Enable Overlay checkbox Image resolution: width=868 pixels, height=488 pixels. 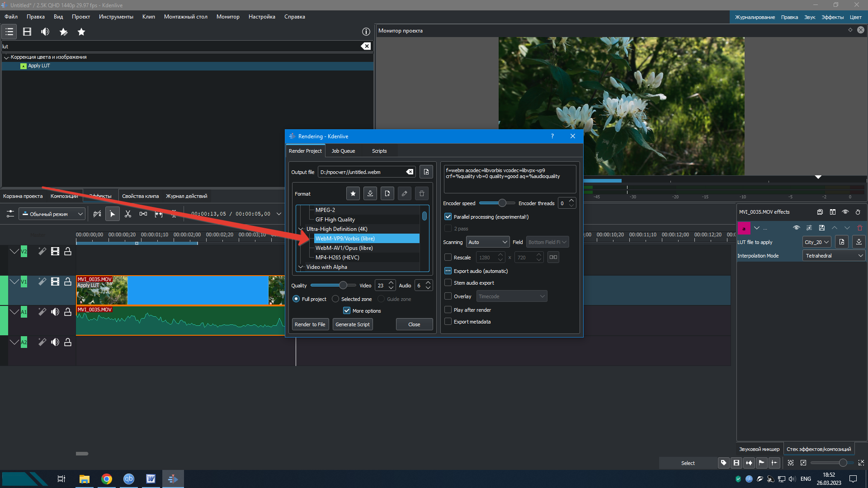(448, 296)
